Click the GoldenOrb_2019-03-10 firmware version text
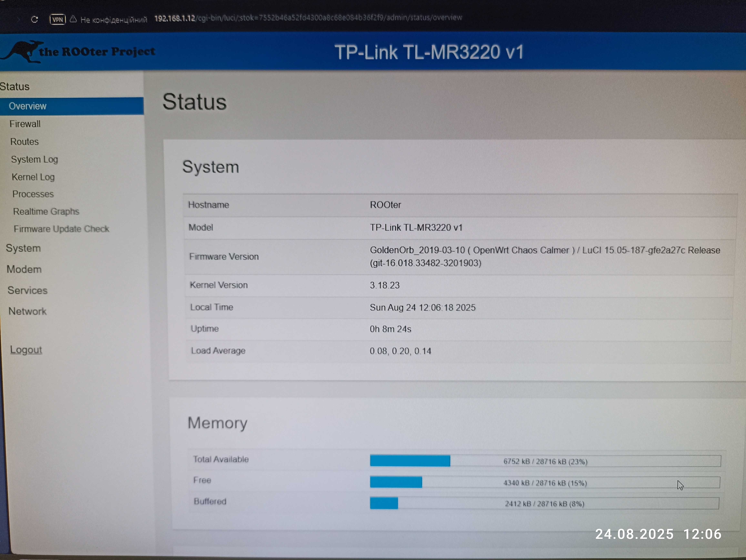Image resolution: width=746 pixels, height=560 pixels. click(x=545, y=257)
